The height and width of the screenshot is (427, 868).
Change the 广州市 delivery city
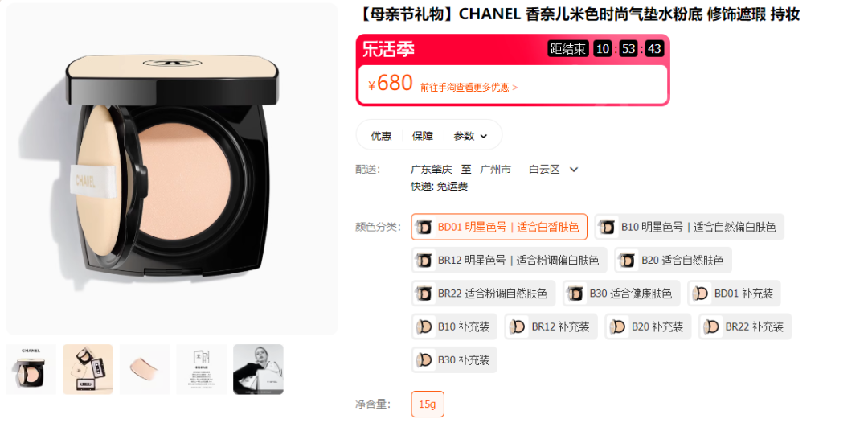(495, 170)
